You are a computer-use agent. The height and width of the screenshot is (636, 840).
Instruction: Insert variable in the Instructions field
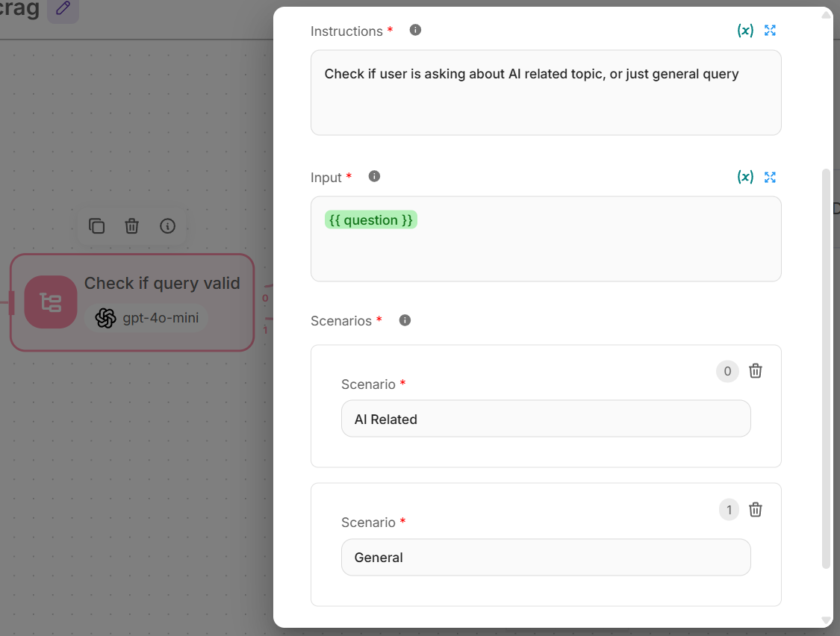[745, 31]
